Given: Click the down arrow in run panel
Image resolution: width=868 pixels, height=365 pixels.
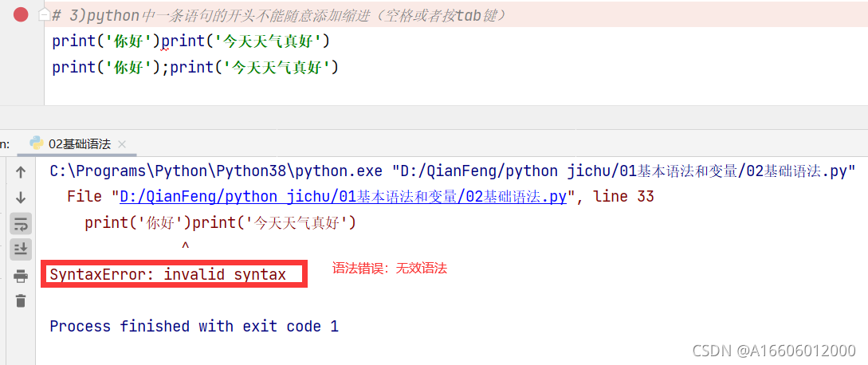Looking at the screenshot, I should point(21,198).
